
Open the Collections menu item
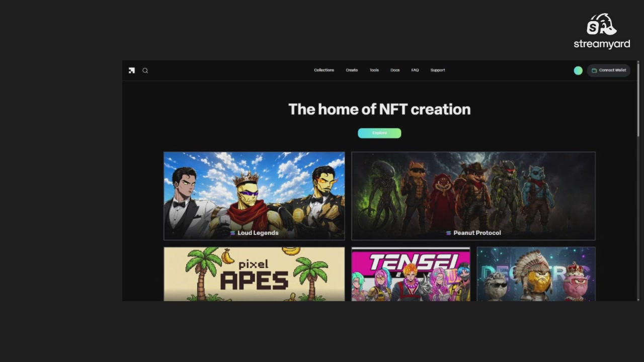coord(324,70)
